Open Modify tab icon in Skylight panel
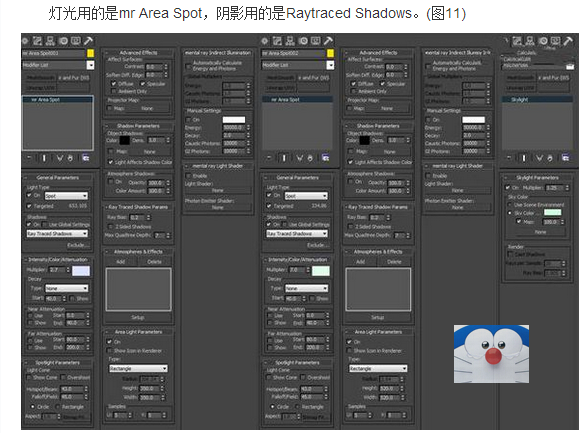 click(x=517, y=41)
